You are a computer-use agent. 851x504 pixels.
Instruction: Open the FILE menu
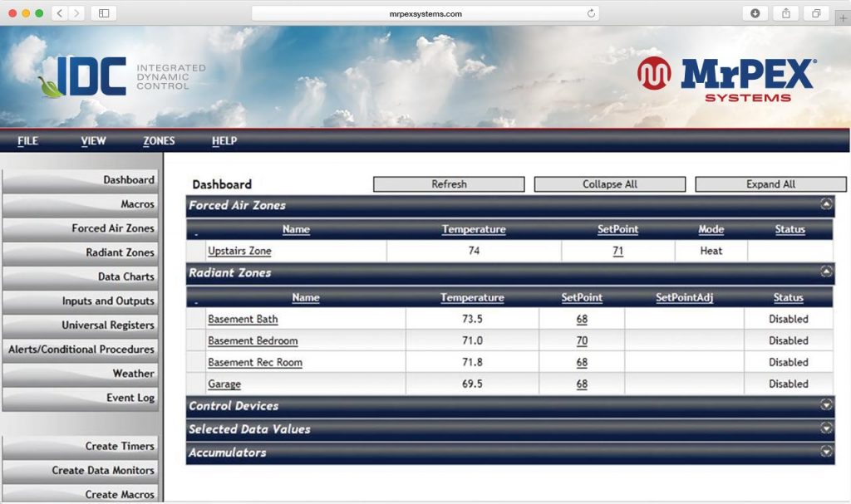click(x=27, y=141)
